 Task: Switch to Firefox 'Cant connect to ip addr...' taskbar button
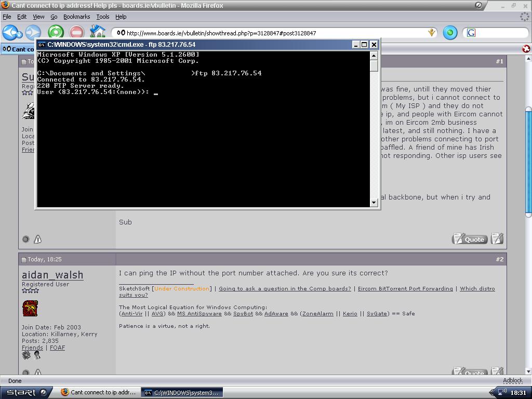[98, 393]
